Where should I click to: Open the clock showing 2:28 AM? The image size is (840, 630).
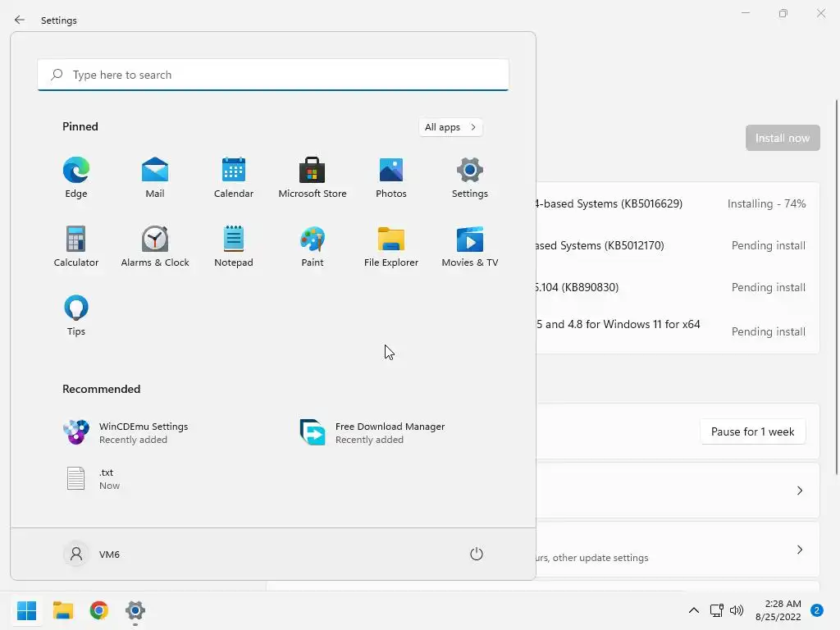coord(778,610)
